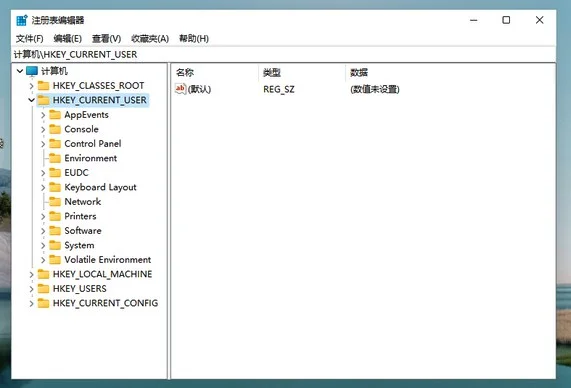Click the 类型 column header
Image resolution: width=571 pixels, height=388 pixels.
point(302,72)
